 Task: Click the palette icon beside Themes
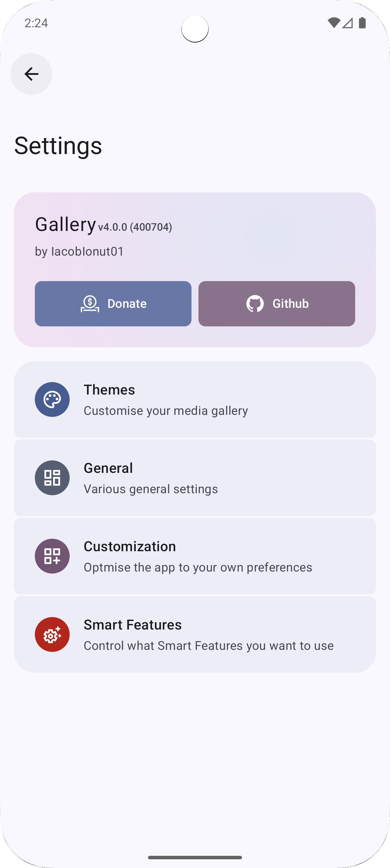(52, 399)
